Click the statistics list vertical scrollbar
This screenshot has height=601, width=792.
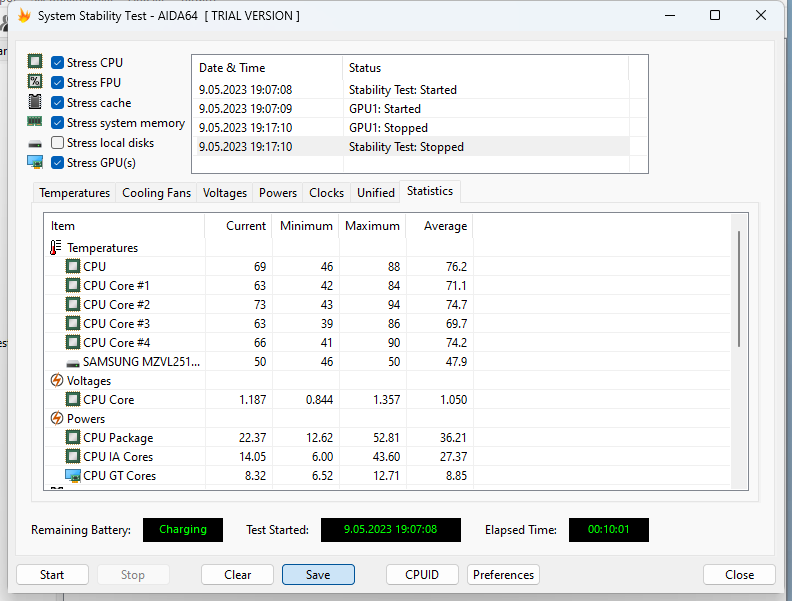[739, 289]
